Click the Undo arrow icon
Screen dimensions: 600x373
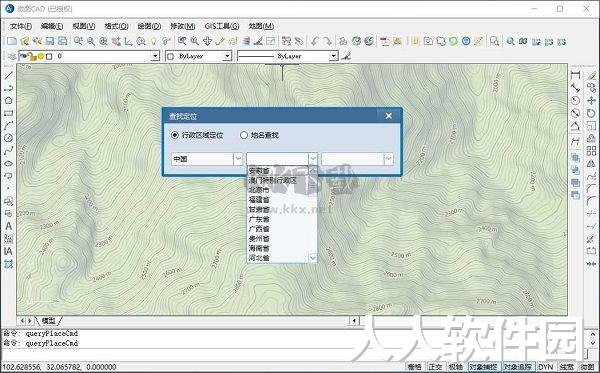click(315, 41)
